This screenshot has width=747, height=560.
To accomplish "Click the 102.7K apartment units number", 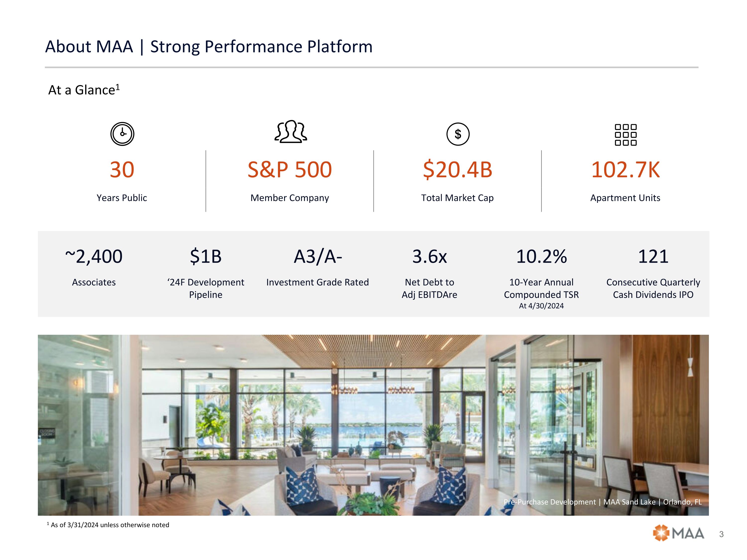I will click(x=625, y=169).
